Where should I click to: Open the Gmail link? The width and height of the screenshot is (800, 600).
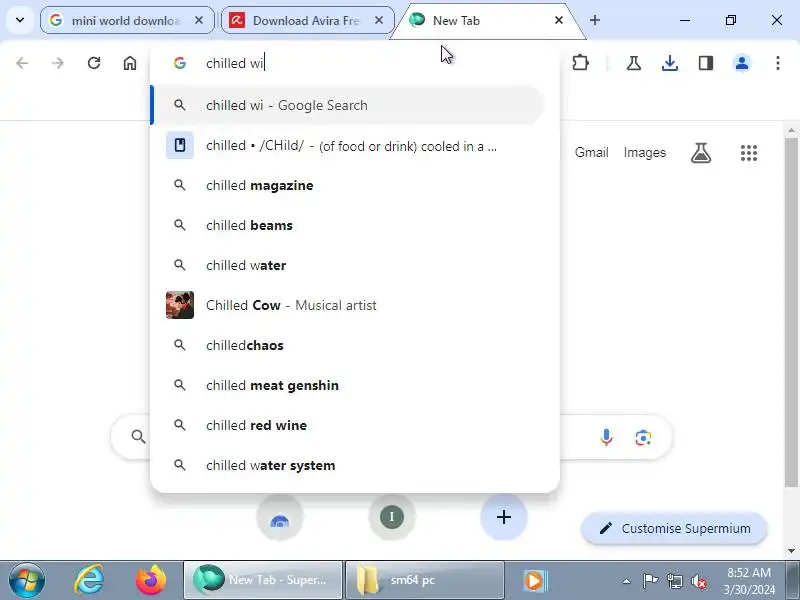[x=591, y=153]
